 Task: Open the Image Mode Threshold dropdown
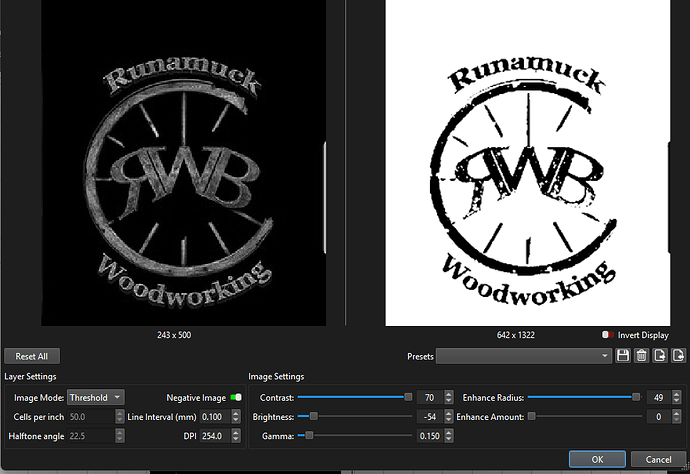tap(95, 397)
